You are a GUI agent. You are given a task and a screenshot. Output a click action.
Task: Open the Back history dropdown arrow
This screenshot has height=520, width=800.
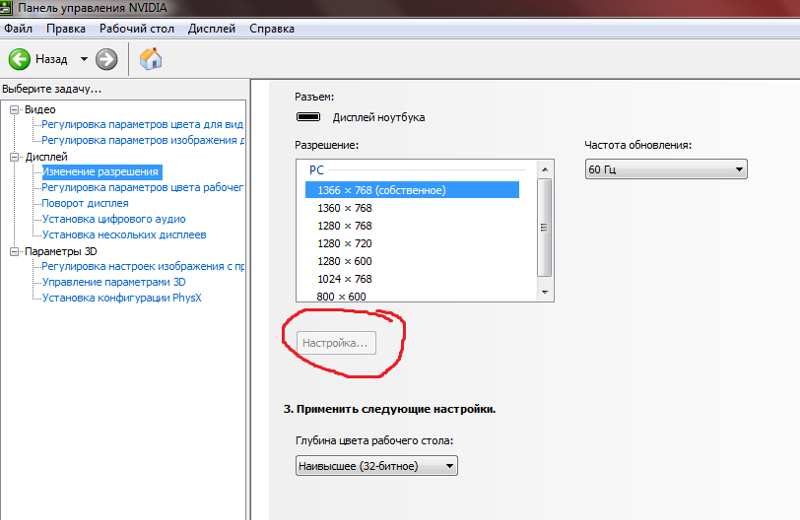[x=84, y=59]
